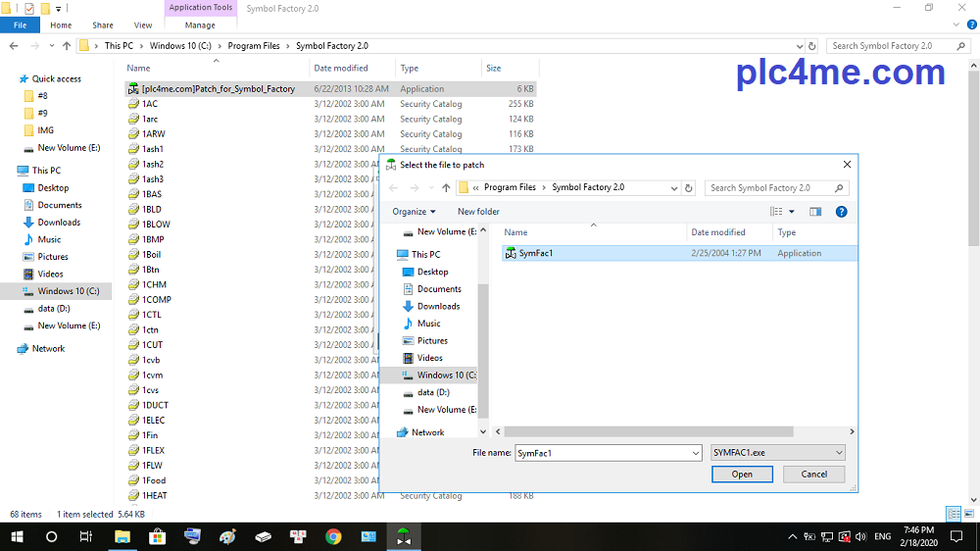The width and height of the screenshot is (980, 551).
Task: Select the Patch_for_Symbol_Factory application file
Action: point(218,89)
